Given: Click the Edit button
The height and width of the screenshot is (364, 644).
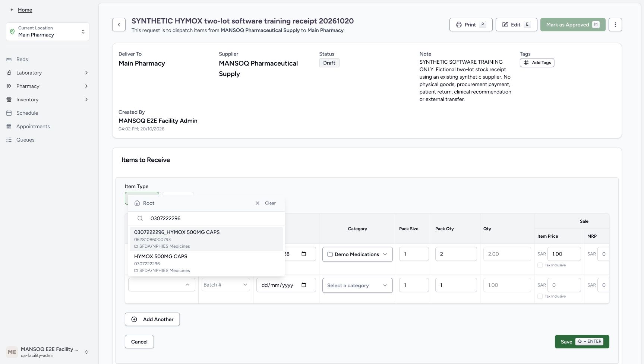Looking at the screenshot, I should 516,25.
